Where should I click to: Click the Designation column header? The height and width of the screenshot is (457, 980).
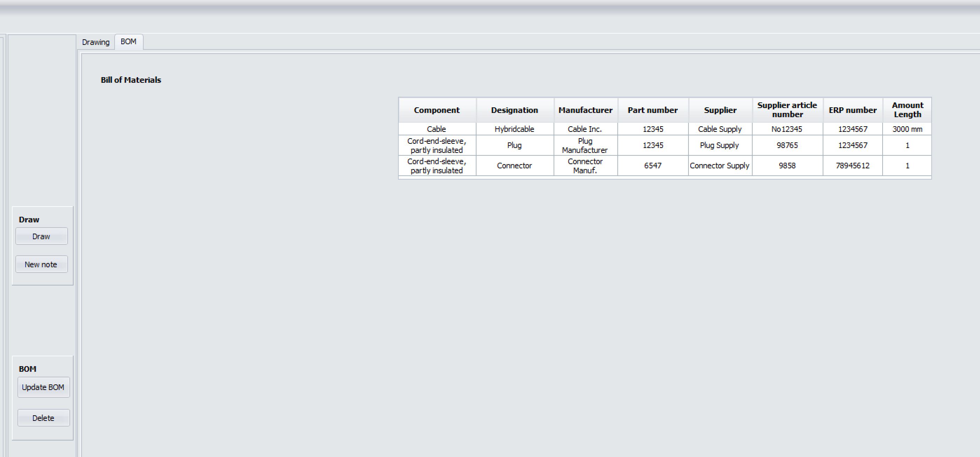[x=514, y=110]
